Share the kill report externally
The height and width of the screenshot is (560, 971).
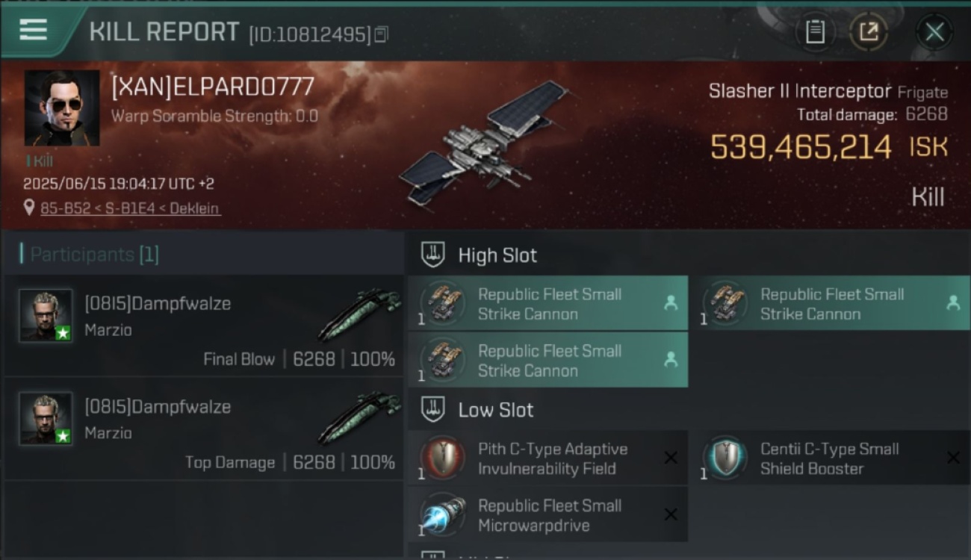869,31
